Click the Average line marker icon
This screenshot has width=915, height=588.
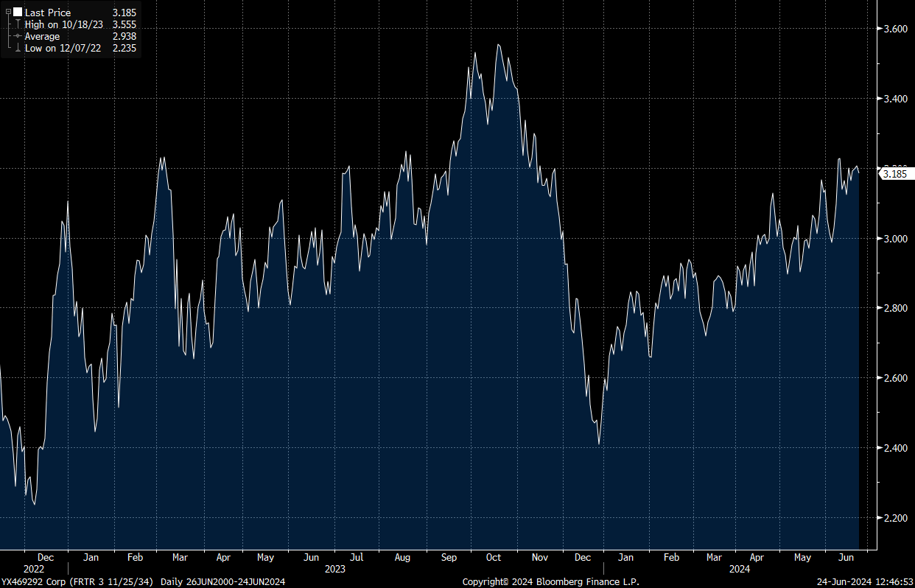[18, 36]
